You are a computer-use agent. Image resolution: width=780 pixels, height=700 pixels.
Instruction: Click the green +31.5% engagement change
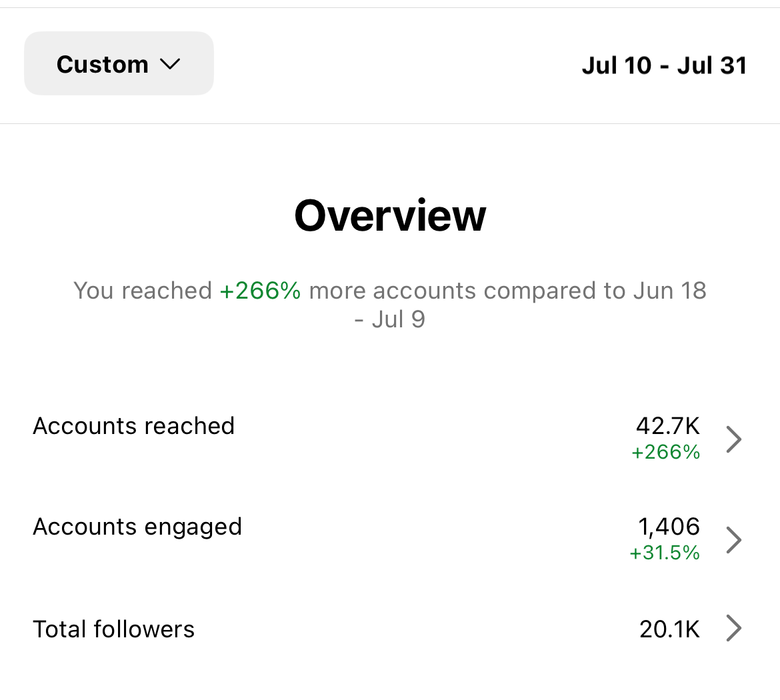[x=665, y=553]
